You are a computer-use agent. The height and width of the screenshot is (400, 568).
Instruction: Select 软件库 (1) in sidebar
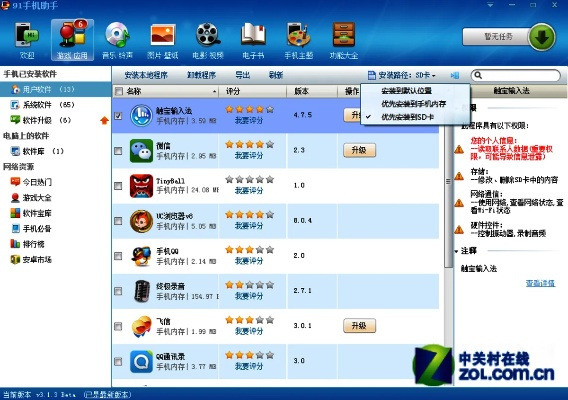pos(37,151)
